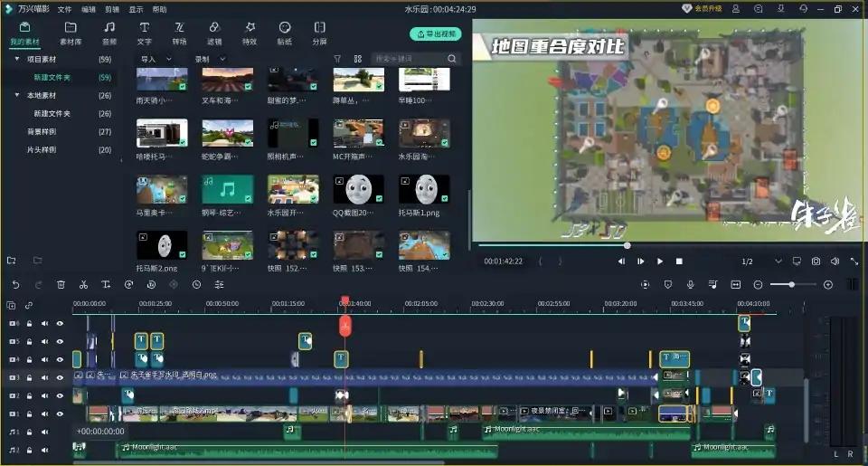Step back one frame in preview

point(621,261)
